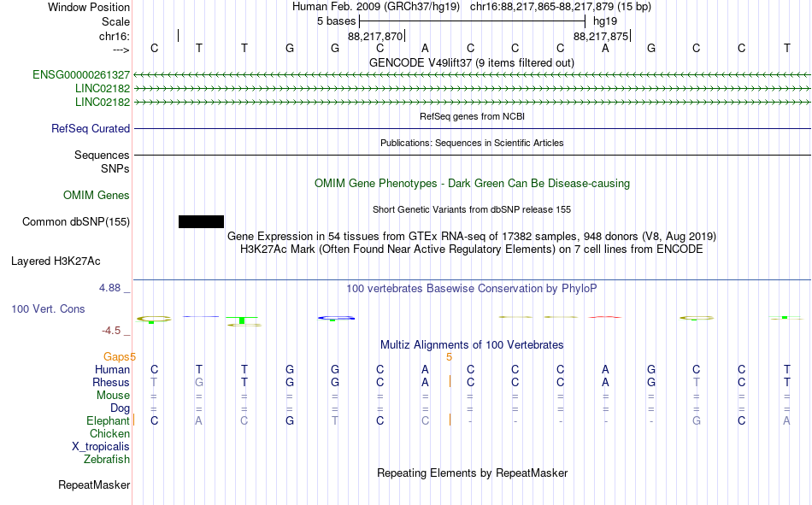
Task: Click the chr16:88,217,865-88,217,879 (15 bp) coordinates
Action: 561,7
